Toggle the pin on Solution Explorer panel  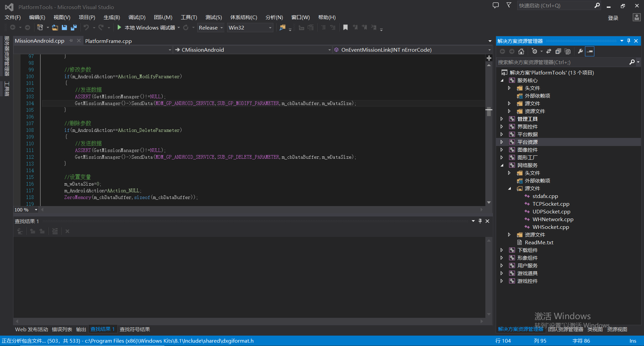629,41
